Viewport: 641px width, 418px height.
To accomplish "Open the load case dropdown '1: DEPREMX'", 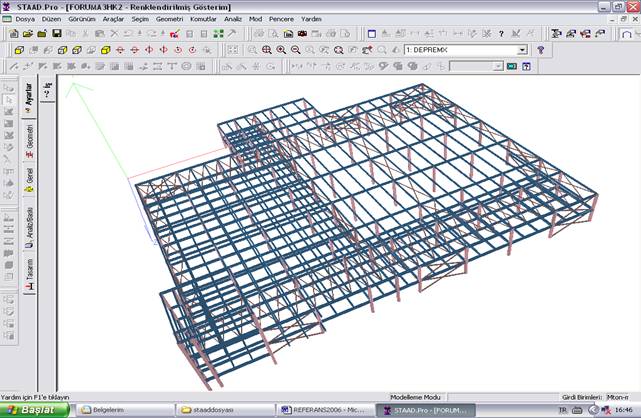I will click(522, 49).
